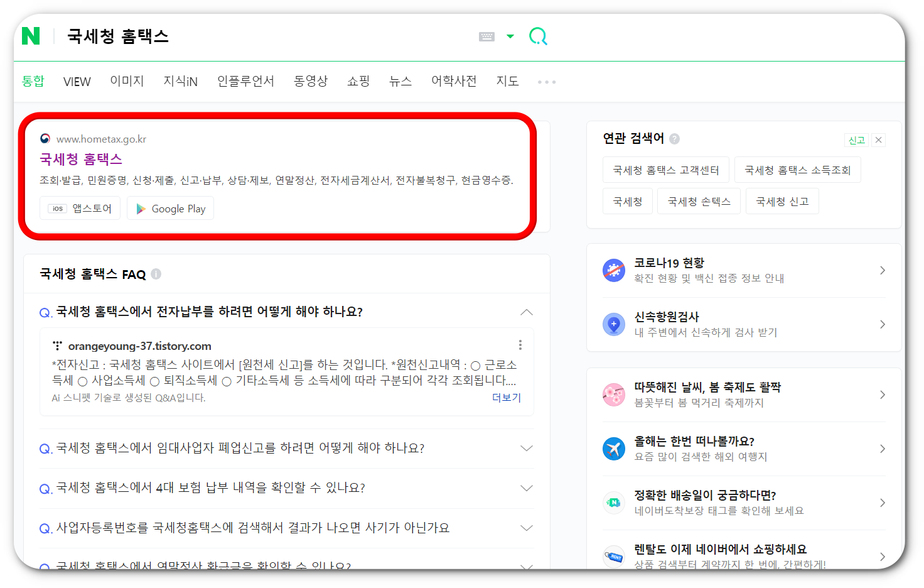
Task: Open the keyboard input options dropdown arrow
Action: [510, 36]
